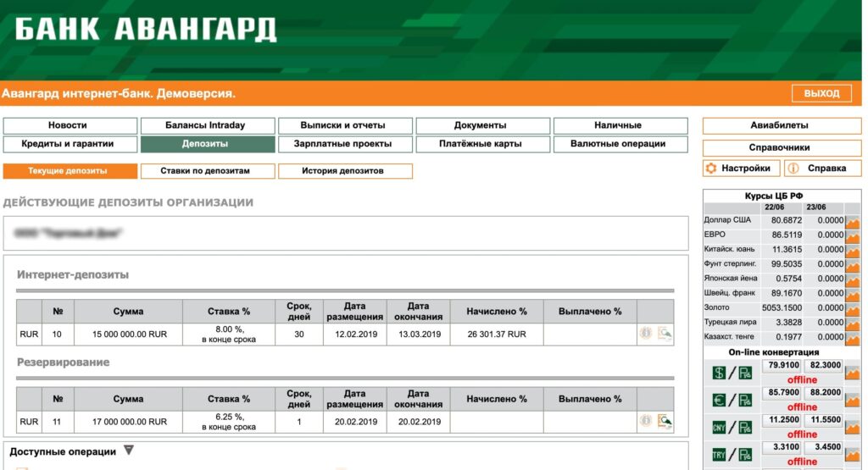Click the placement date 12.02.2019 cell
The width and height of the screenshot is (868, 470).
355,335
